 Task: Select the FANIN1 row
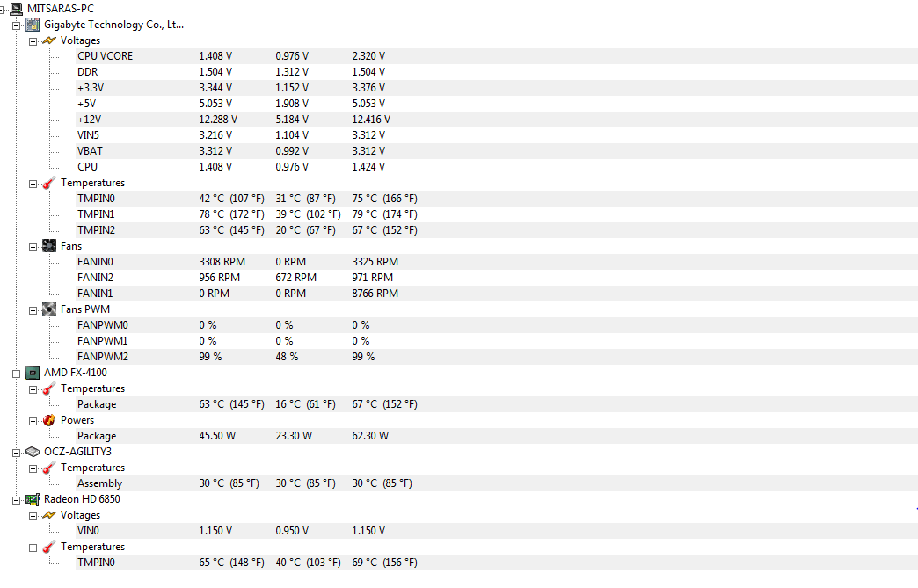tap(497, 294)
